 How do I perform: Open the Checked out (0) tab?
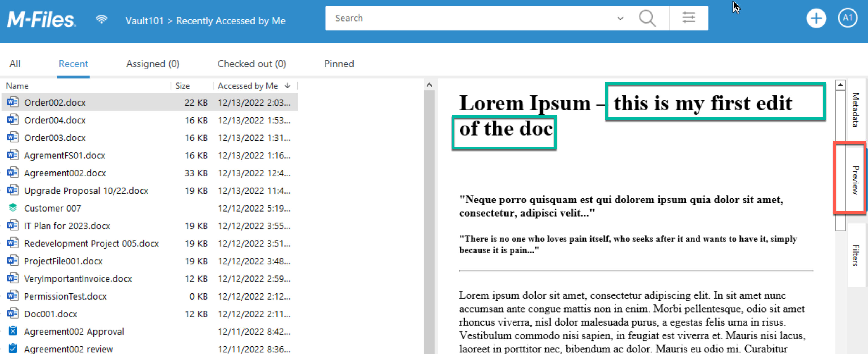pyautogui.click(x=252, y=64)
